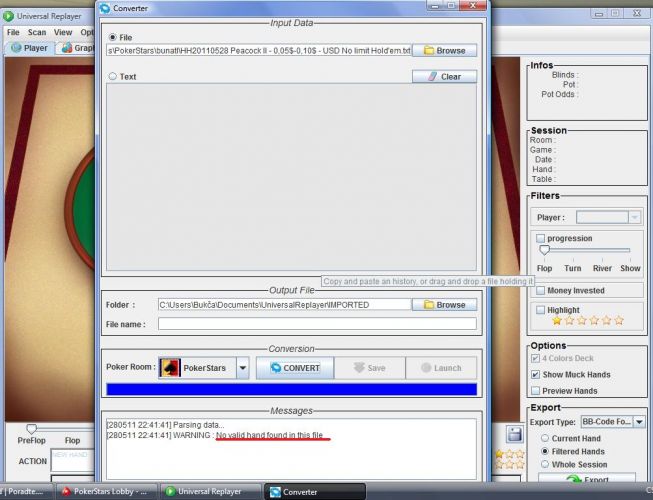
Task: Click the Converter taskbar button
Action: tap(315, 492)
